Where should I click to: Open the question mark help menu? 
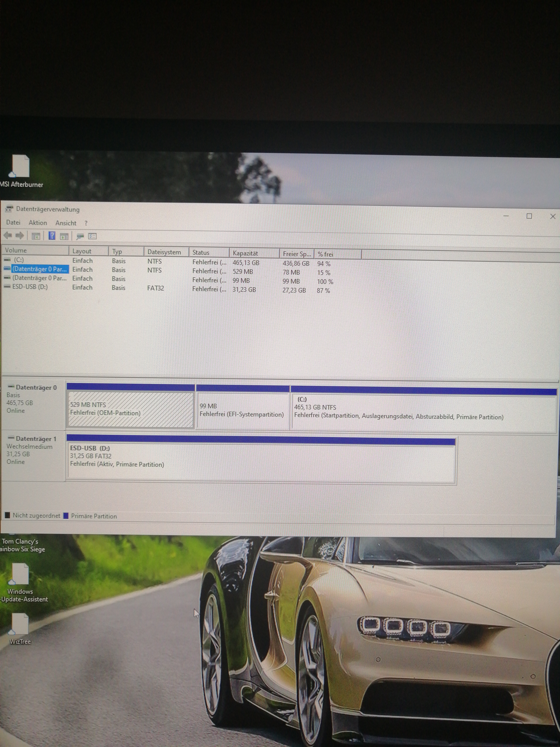click(x=86, y=223)
